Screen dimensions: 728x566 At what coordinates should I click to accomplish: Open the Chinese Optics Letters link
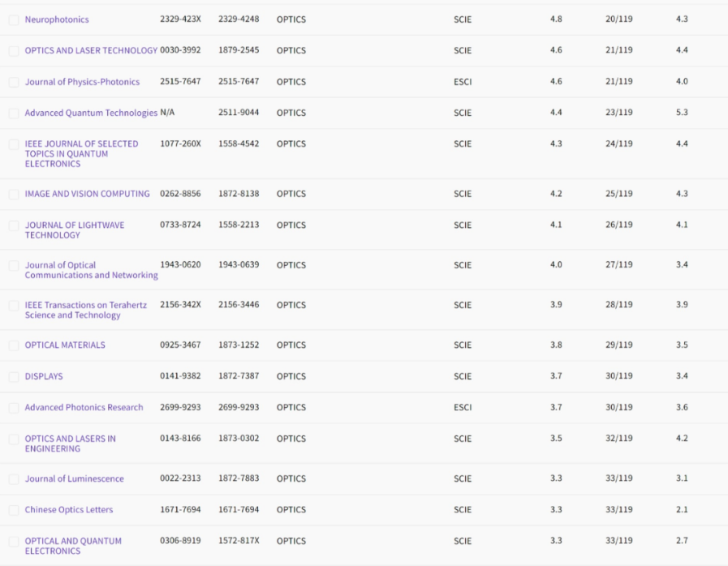[x=69, y=510]
